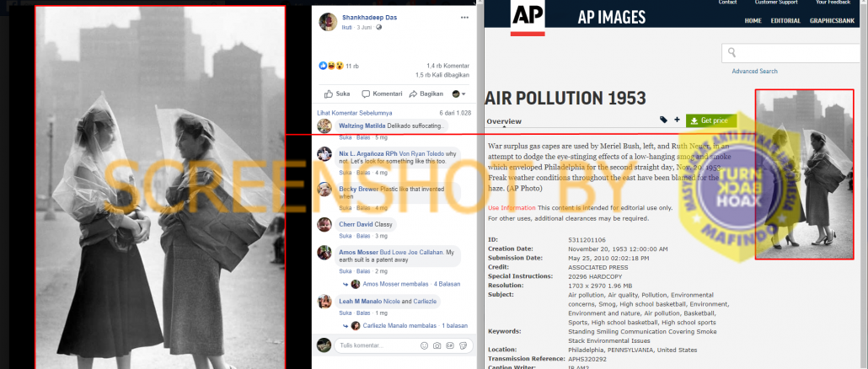Image resolution: width=868 pixels, height=369 pixels.
Task: Open the comment-as profile selector dropdown
Action: tap(459, 94)
